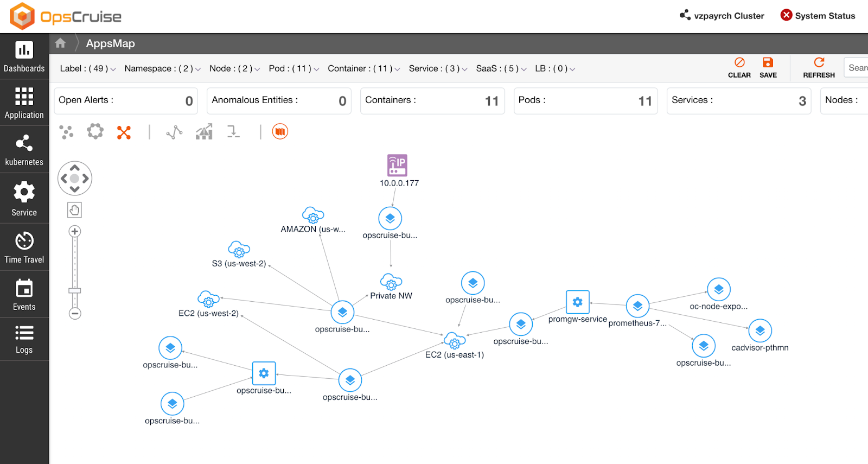
Task: Open Dashboards in the sidebar
Action: point(24,56)
